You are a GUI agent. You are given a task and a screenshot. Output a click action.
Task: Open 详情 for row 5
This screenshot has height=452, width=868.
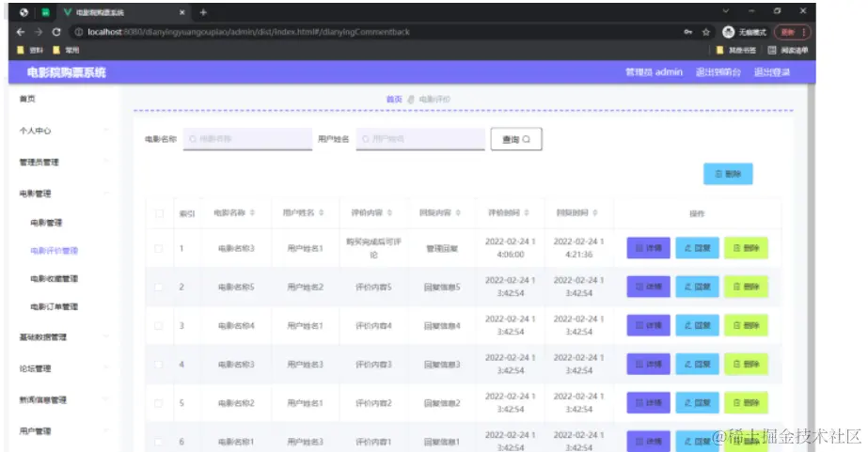[648, 403]
